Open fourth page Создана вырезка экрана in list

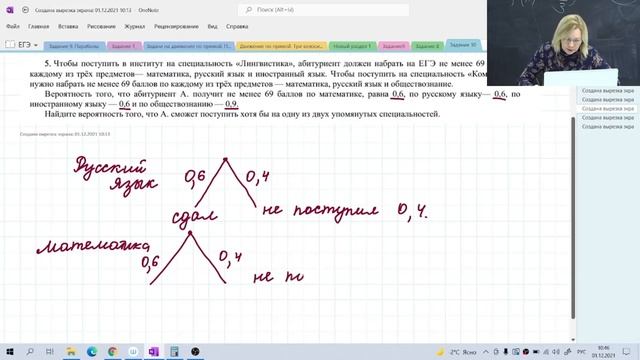[608, 118]
